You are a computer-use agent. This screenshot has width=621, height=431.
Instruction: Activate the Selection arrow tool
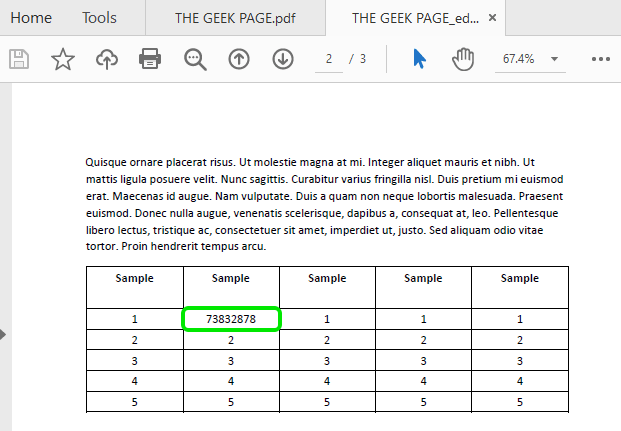point(419,59)
